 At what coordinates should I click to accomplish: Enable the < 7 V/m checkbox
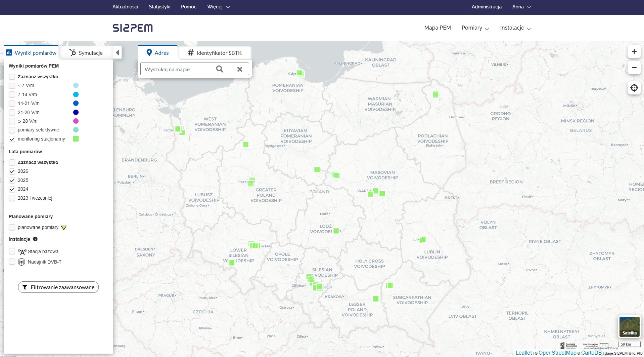[12, 85]
